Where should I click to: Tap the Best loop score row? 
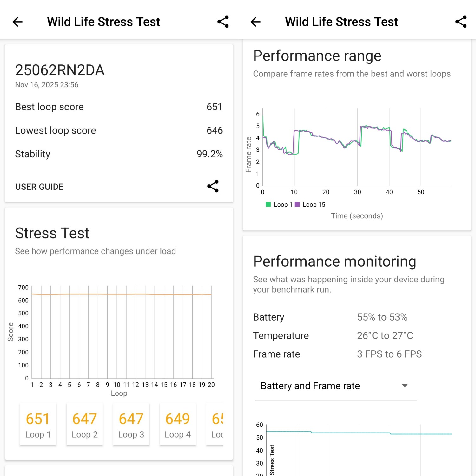click(119, 107)
